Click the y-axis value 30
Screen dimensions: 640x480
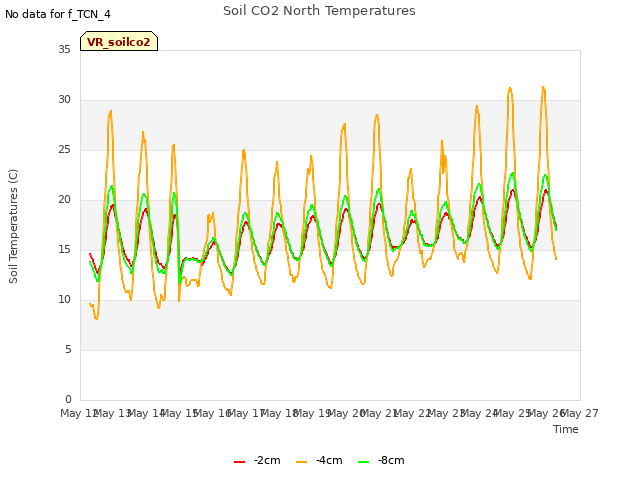(x=64, y=100)
